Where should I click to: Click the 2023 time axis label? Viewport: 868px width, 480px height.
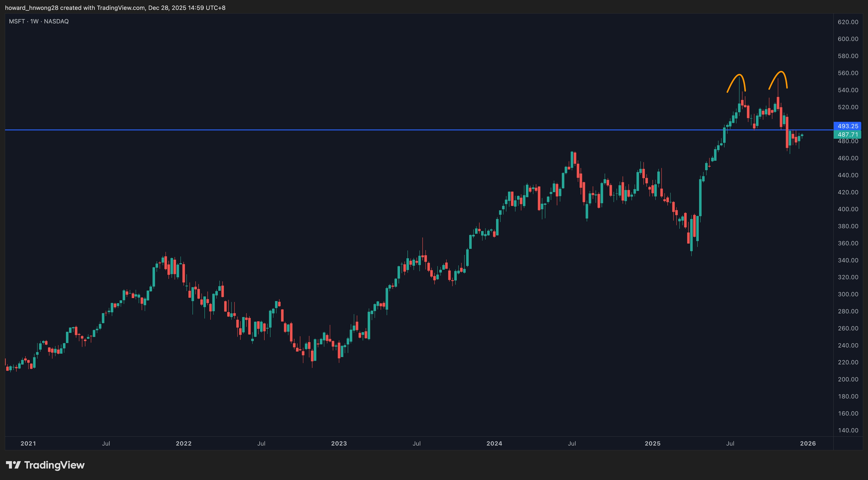point(339,443)
